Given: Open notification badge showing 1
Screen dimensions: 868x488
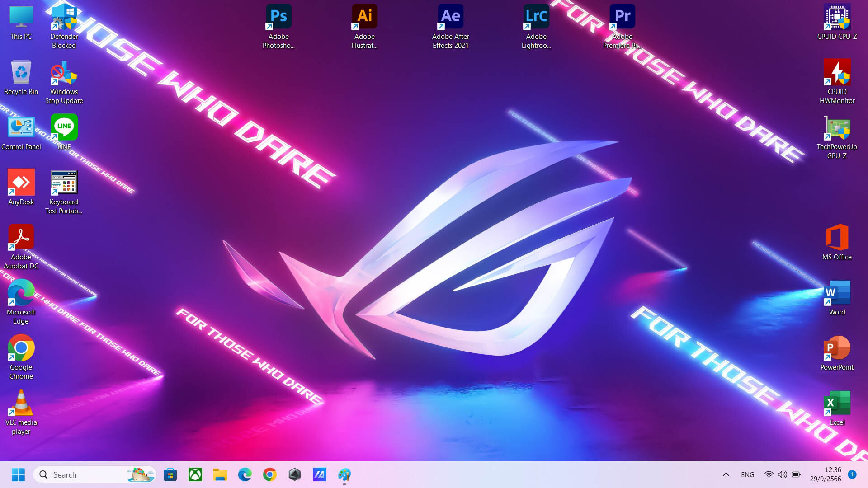Looking at the screenshot, I should [x=852, y=474].
